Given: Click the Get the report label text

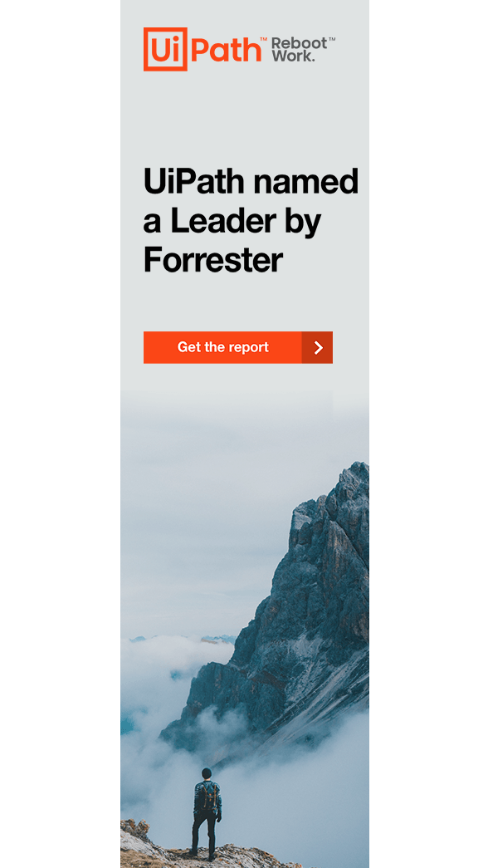Looking at the screenshot, I should (x=223, y=347).
